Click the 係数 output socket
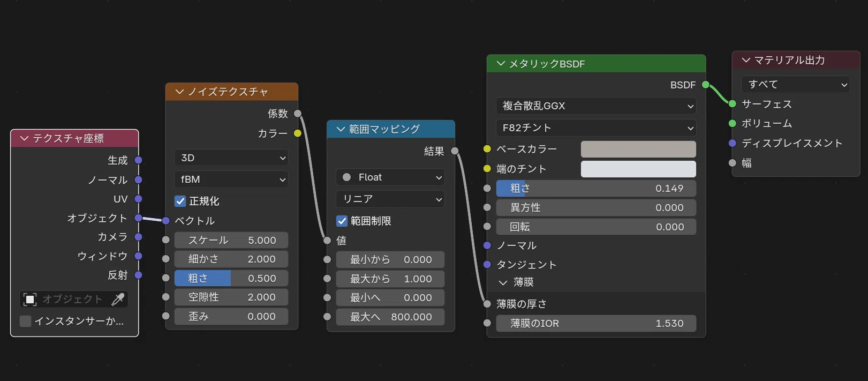 point(298,114)
